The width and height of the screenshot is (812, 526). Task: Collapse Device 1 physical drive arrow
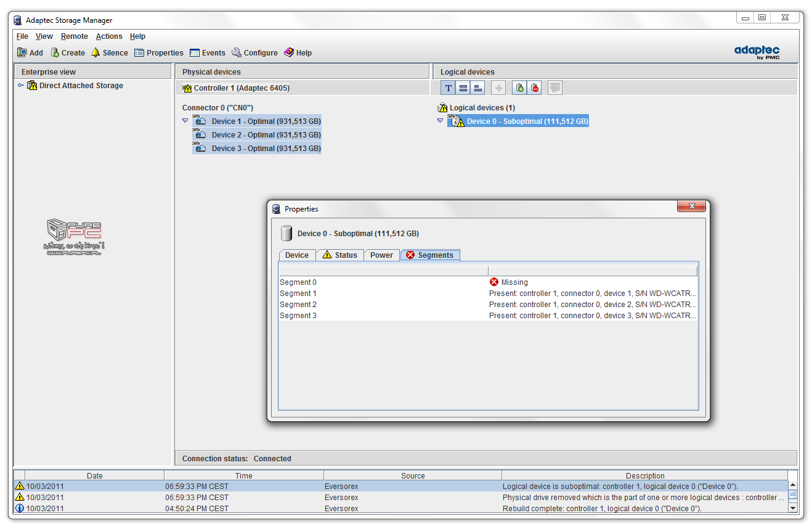[185, 121]
